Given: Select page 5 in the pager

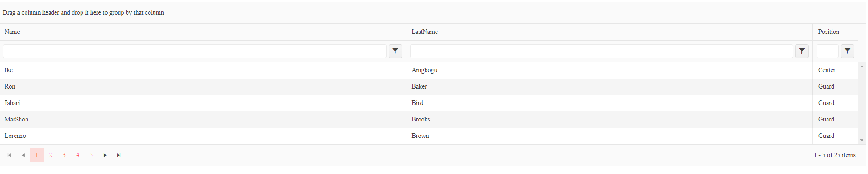Looking at the screenshot, I should click(x=92, y=155).
